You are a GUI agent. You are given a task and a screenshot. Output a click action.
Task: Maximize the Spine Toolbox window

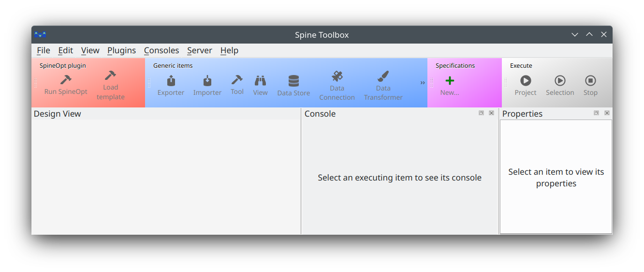(x=589, y=34)
